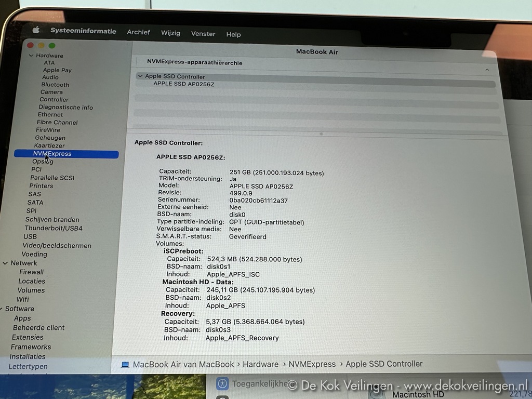Image resolution: width=532 pixels, height=399 pixels.
Task: Select Lettertypen under Software
Action: [x=28, y=366]
